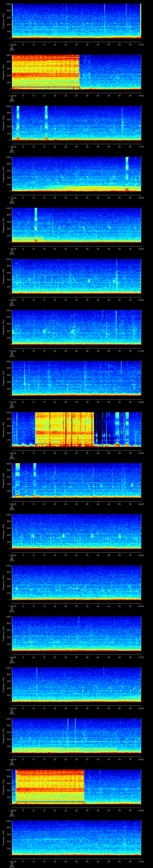Click the '1:15:00' start time label

(x=12, y=96)
